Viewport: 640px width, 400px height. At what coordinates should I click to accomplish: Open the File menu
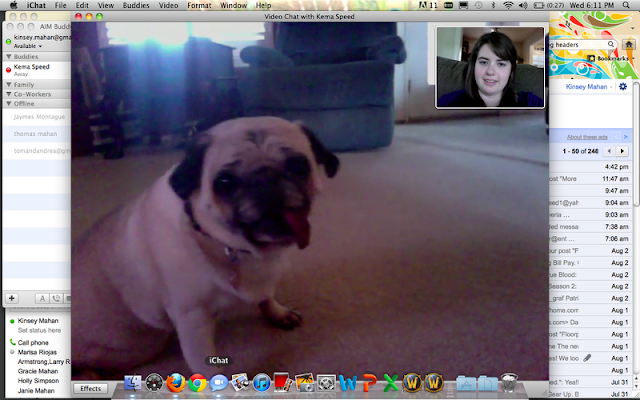(60, 5)
